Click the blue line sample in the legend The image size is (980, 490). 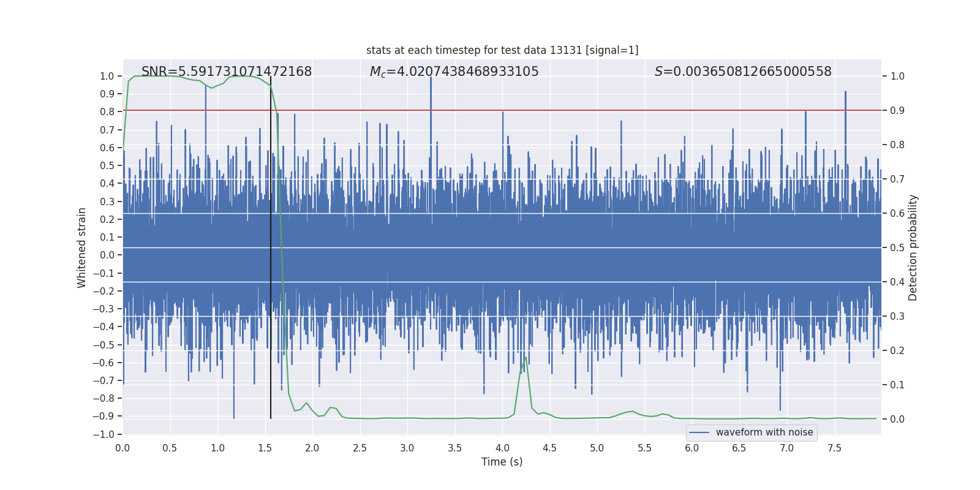699,432
